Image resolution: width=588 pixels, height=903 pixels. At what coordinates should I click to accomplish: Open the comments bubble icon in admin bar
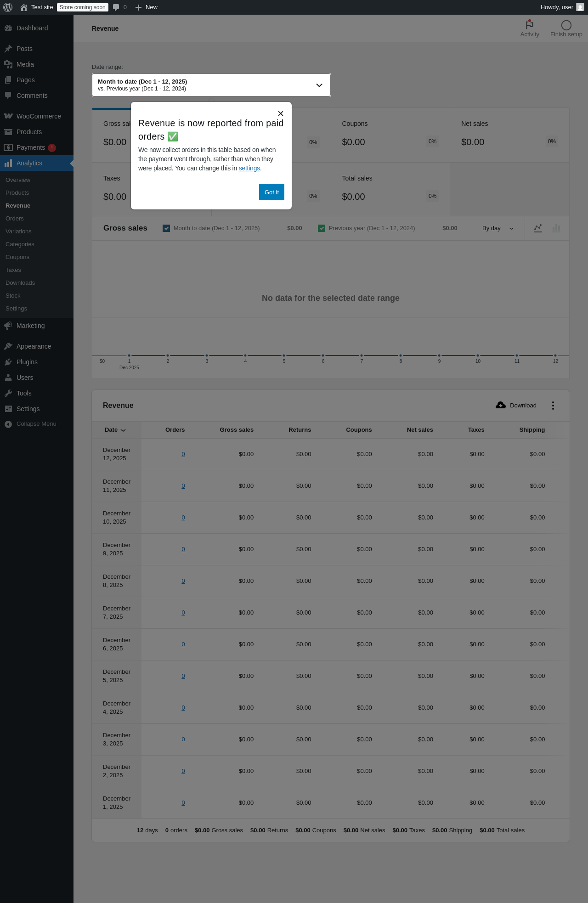pos(116,7)
